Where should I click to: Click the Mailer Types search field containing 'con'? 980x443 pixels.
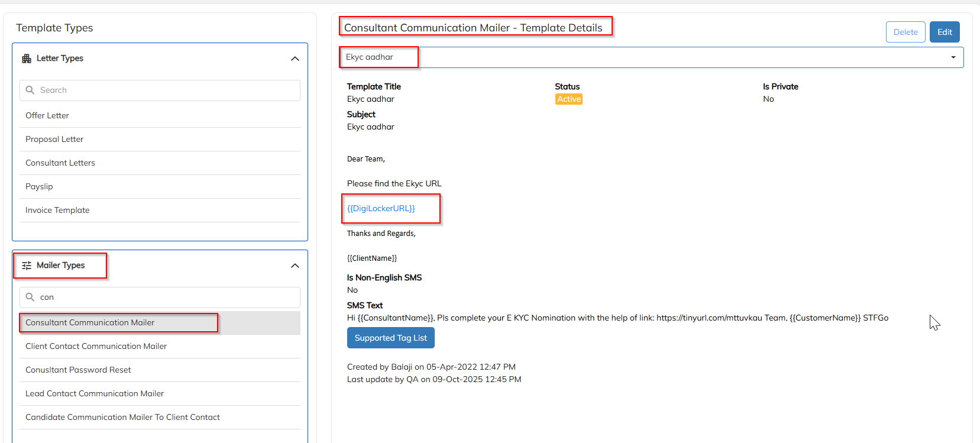coord(160,298)
